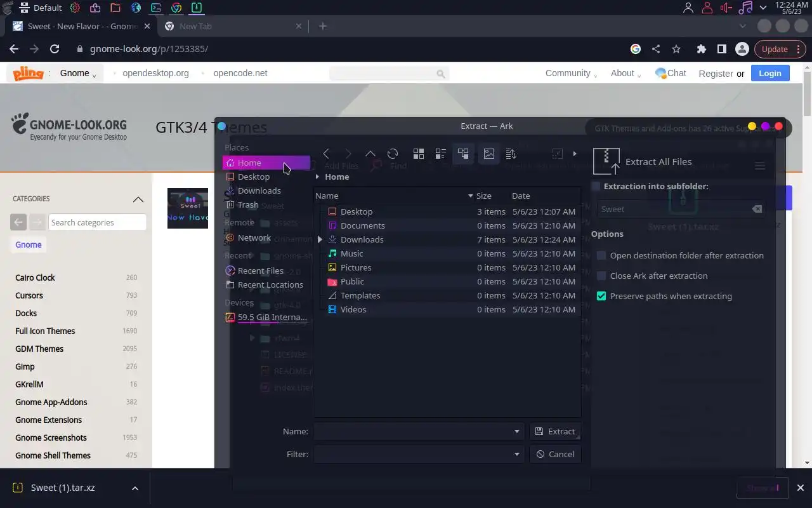Switch to compact list view in file dialog
Screen dimensions: 812x508
tap(441, 154)
